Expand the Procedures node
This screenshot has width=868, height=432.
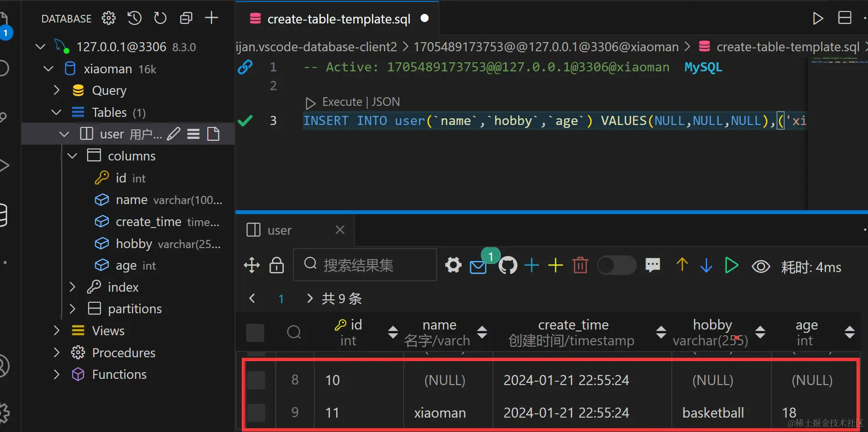click(56, 352)
